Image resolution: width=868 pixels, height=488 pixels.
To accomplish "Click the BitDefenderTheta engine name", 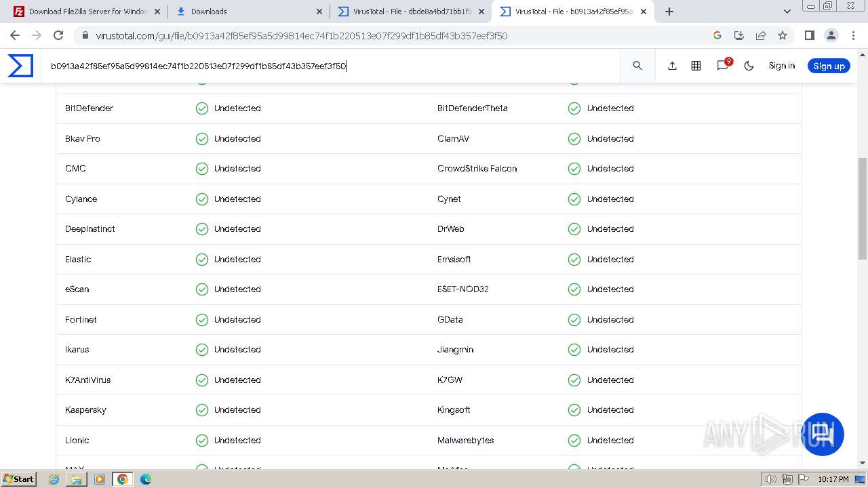I will click(472, 108).
